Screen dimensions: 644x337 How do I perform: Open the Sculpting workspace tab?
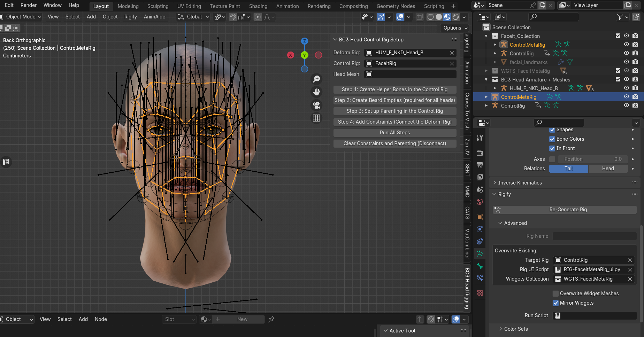[158, 6]
